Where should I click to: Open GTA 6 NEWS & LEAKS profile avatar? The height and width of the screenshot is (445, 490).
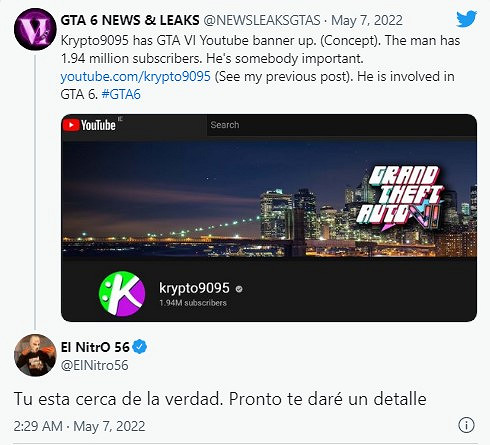pos(35,29)
